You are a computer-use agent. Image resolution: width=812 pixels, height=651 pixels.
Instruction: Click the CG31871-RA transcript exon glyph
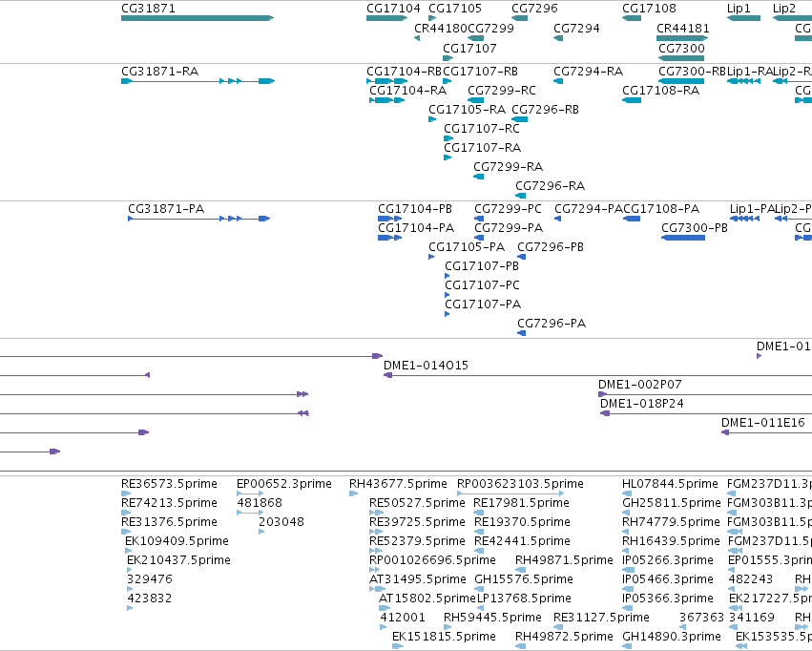(x=198, y=81)
